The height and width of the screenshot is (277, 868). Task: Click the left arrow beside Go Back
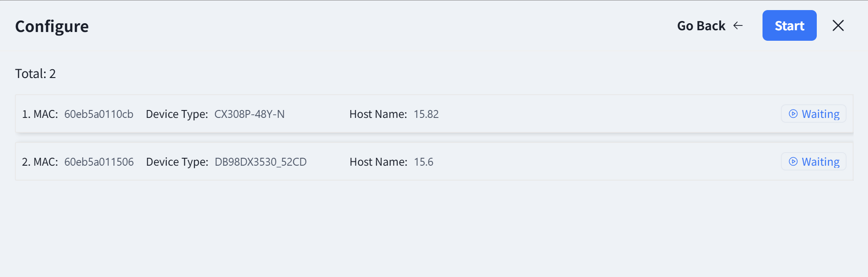[x=738, y=26]
